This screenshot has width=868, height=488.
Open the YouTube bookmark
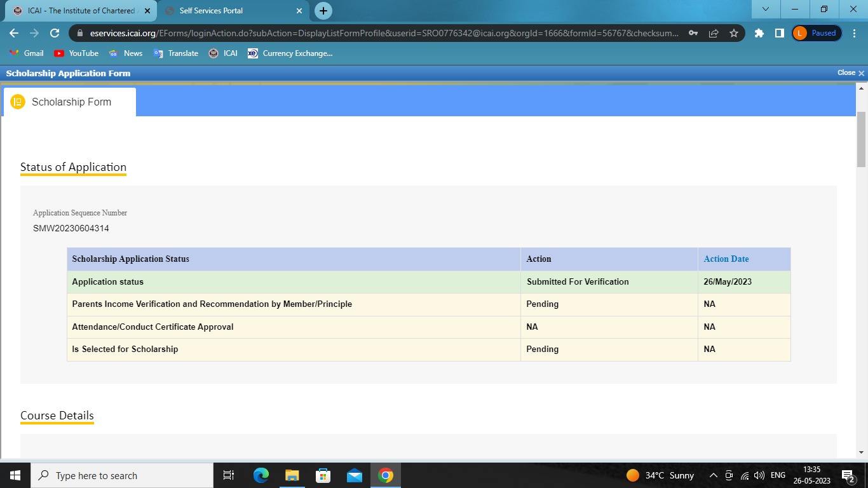(x=76, y=53)
